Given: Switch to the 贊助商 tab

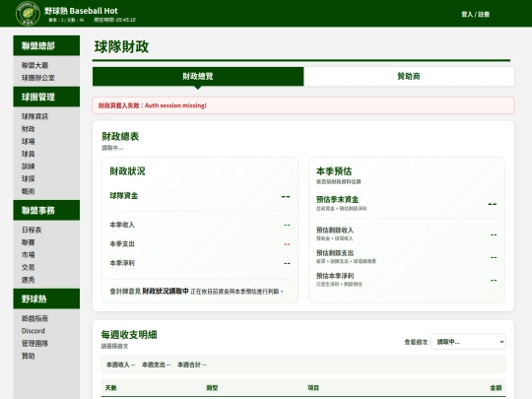Looking at the screenshot, I should pyautogui.click(x=409, y=76).
